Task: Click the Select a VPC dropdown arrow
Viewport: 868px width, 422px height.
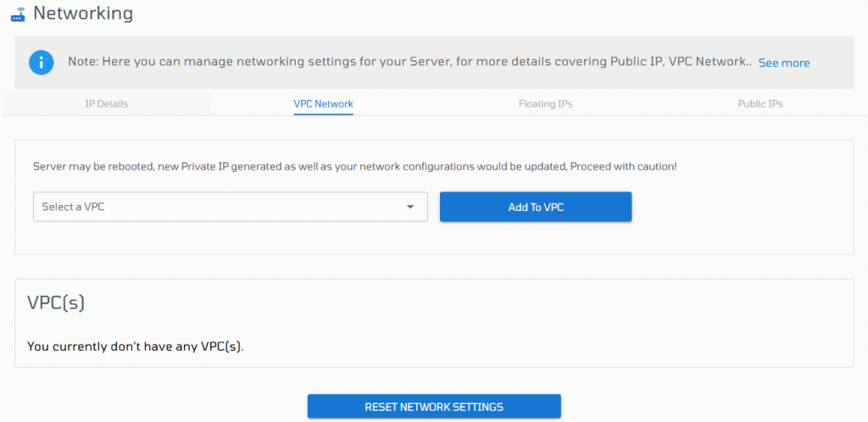Action: pyautogui.click(x=410, y=207)
